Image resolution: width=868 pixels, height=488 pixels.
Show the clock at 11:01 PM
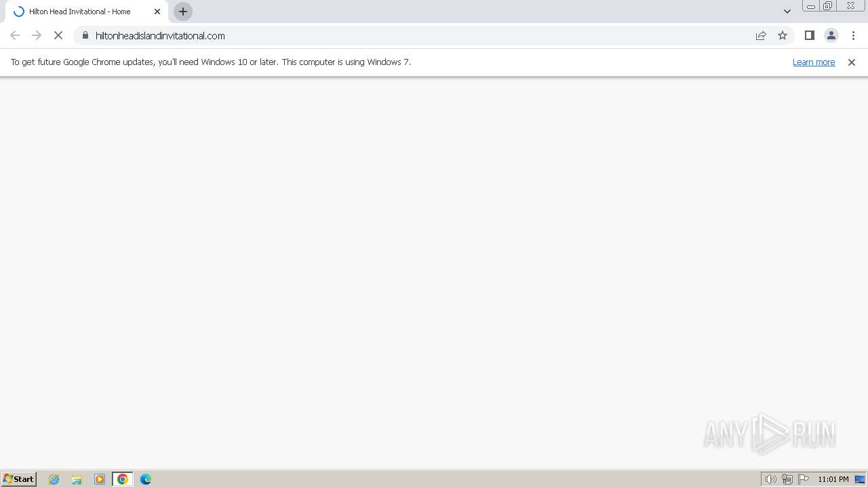point(833,479)
